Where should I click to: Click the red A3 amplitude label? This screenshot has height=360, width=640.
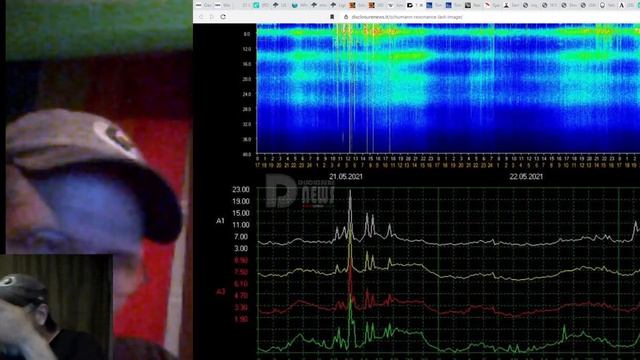[220, 291]
